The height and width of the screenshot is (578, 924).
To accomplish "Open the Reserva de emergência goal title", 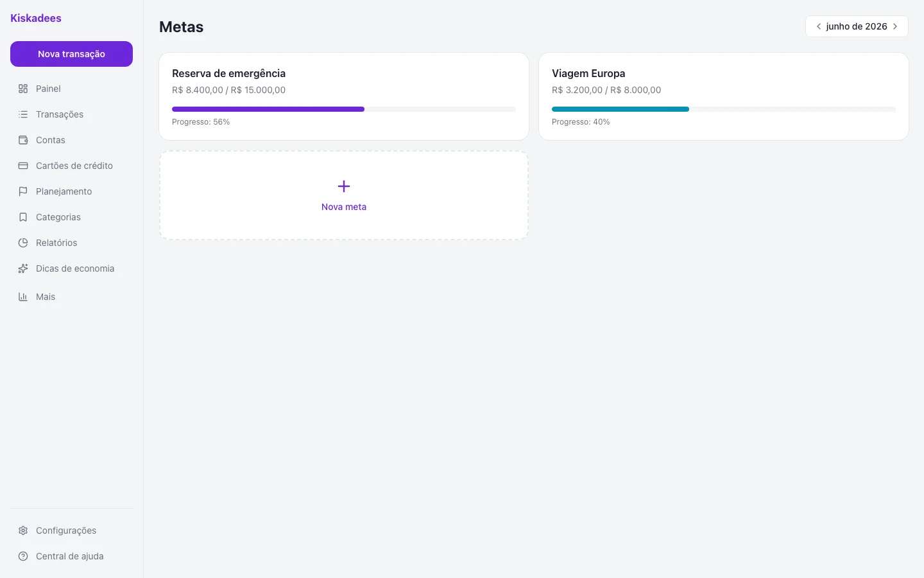I will [x=228, y=73].
